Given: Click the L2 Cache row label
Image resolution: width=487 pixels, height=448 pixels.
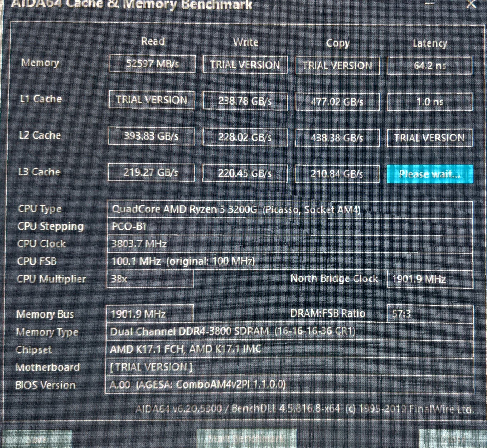Looking at the screenshot, I should click(40, 135).
